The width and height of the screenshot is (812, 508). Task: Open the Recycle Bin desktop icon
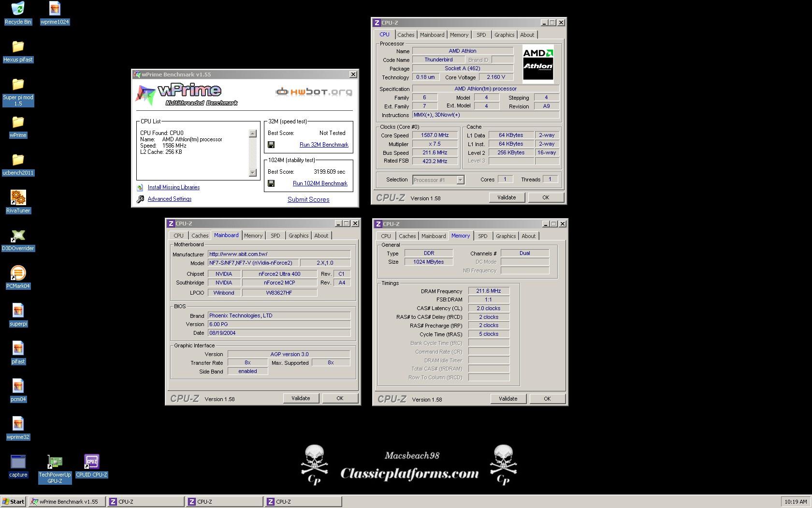click(x=18, y=9)
